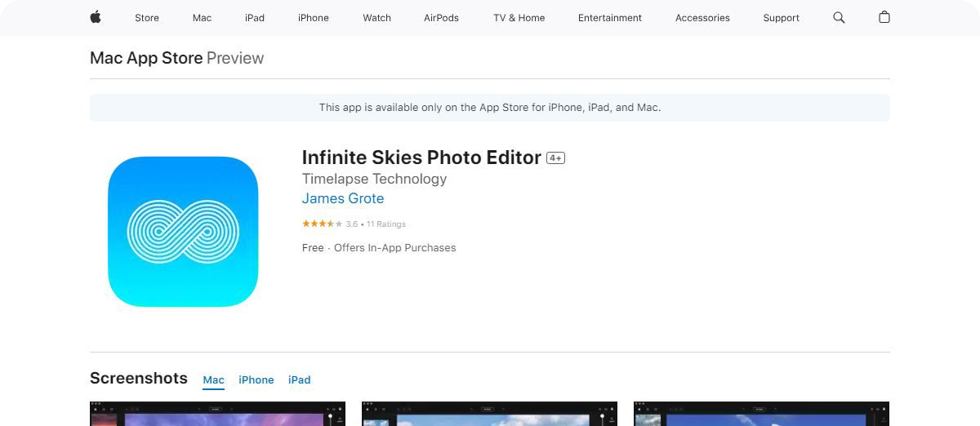Open the AirPods nav item

tap(441, 18)
